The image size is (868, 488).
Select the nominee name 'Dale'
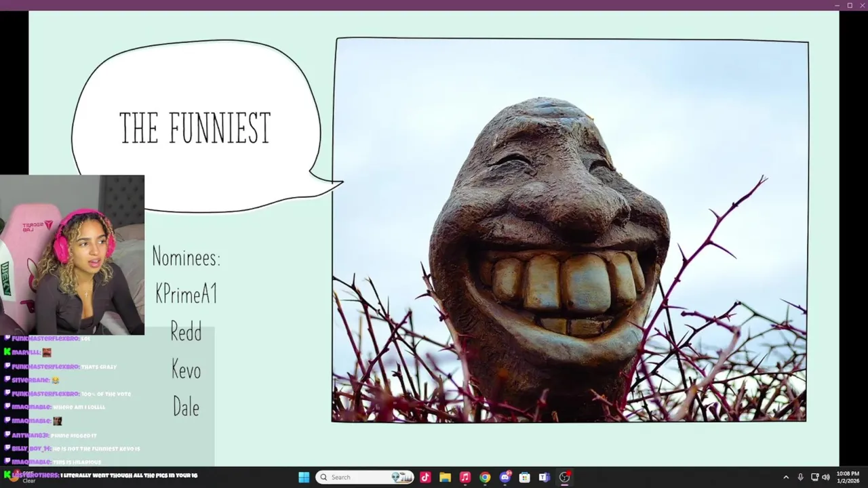point(186,407)
